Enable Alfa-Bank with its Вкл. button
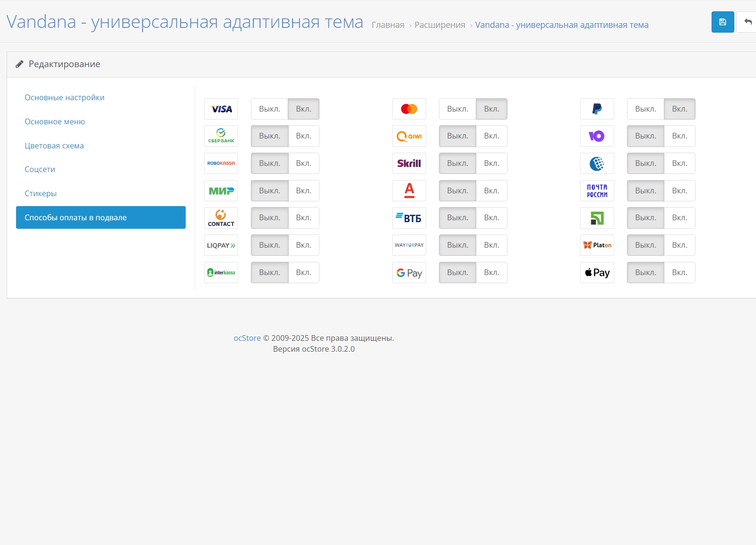 pyautogui.click(x=492, y=191)
